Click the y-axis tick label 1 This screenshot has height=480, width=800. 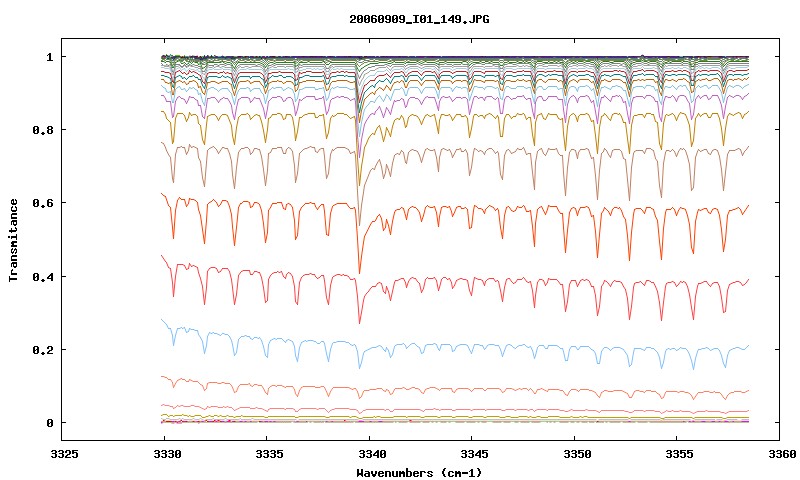point(49,57)
